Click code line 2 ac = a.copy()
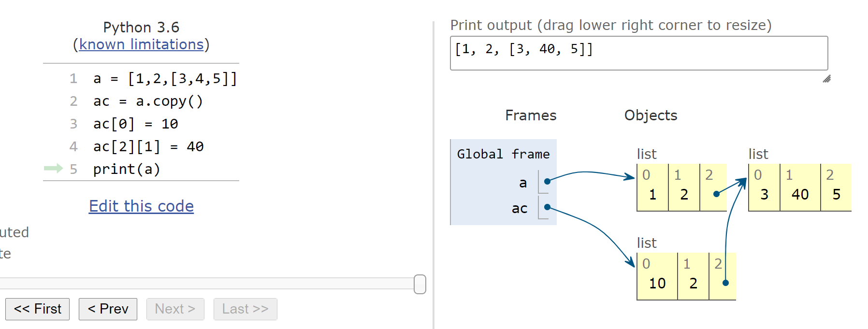The width and height of the screenshot is (868, 329). [x=147, y=101]
